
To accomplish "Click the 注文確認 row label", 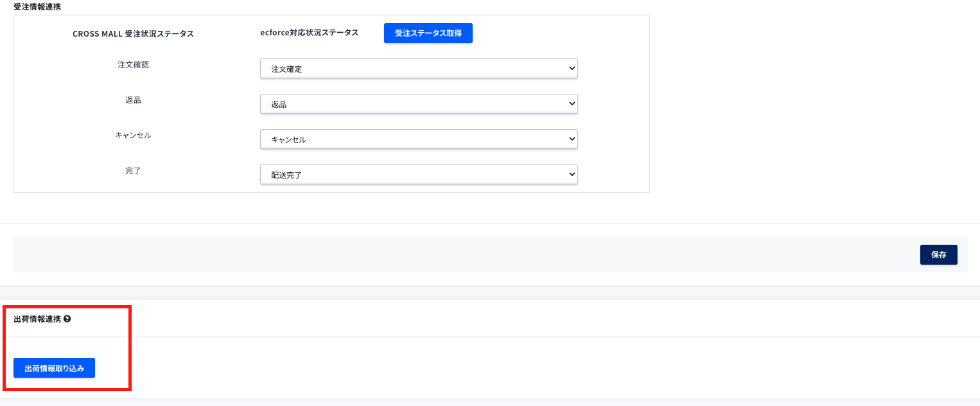I will [x=133, y=64].
